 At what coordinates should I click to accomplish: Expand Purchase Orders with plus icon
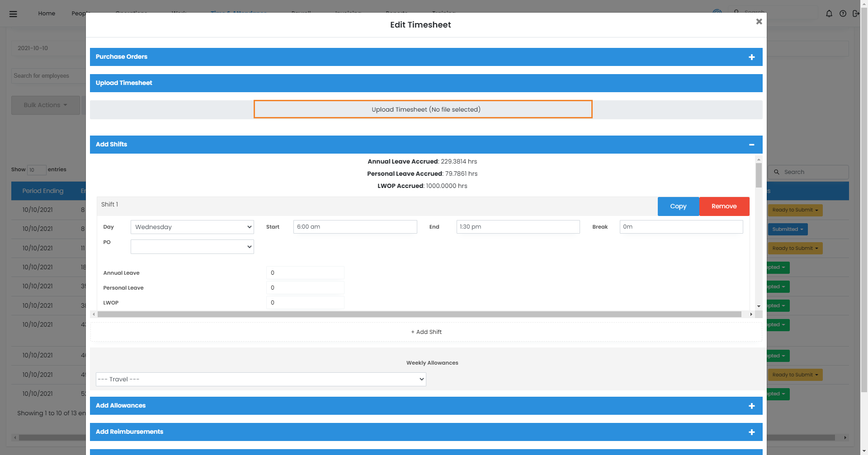(x=751, y=57)
